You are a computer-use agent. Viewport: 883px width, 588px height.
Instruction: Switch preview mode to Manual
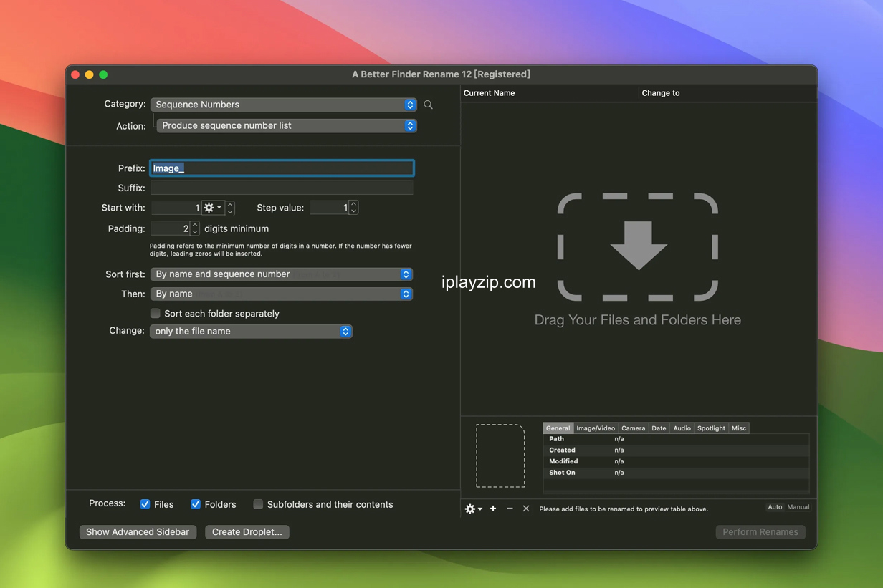point(798,507)
